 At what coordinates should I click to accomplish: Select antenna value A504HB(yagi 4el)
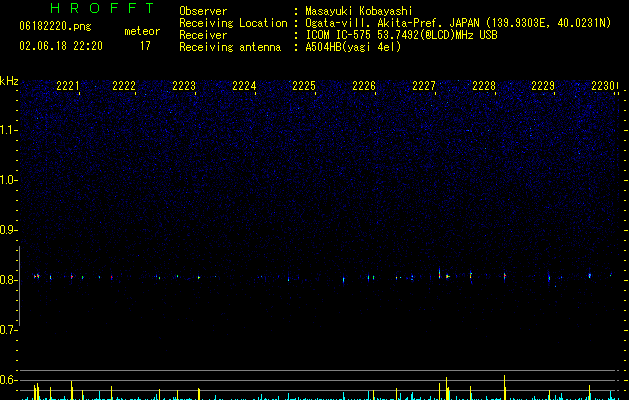(x=353, y=47)
